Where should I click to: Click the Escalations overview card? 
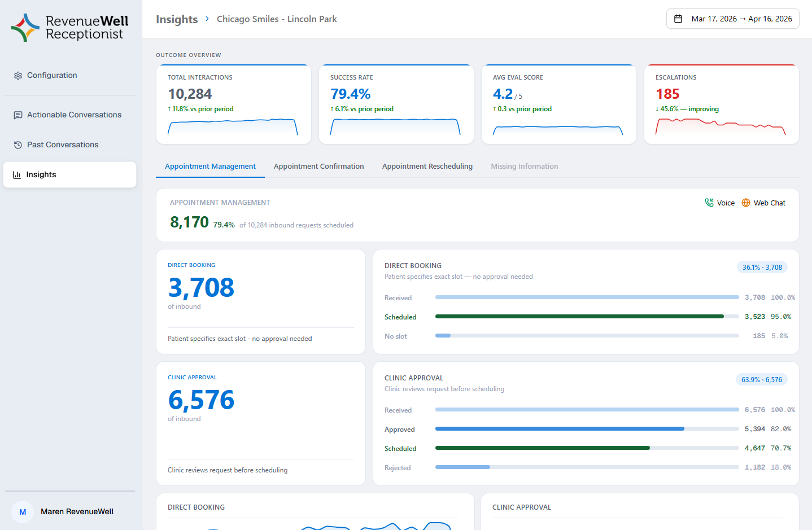tap(721, 104)
